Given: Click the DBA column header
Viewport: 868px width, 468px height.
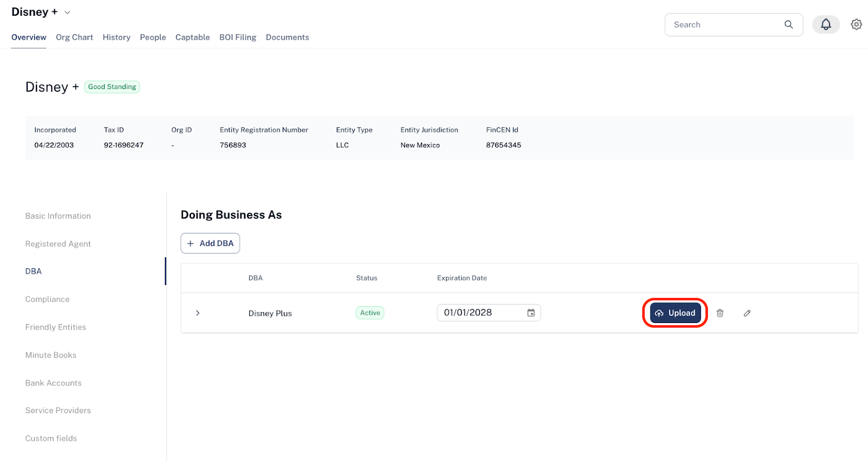Looking at the screenshot, I should 256,278.
